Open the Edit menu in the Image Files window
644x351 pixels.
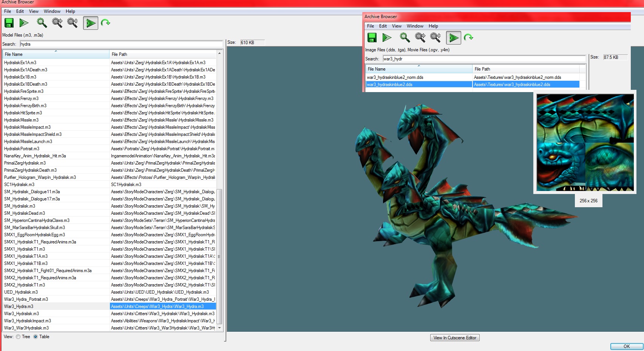(383, 26)
